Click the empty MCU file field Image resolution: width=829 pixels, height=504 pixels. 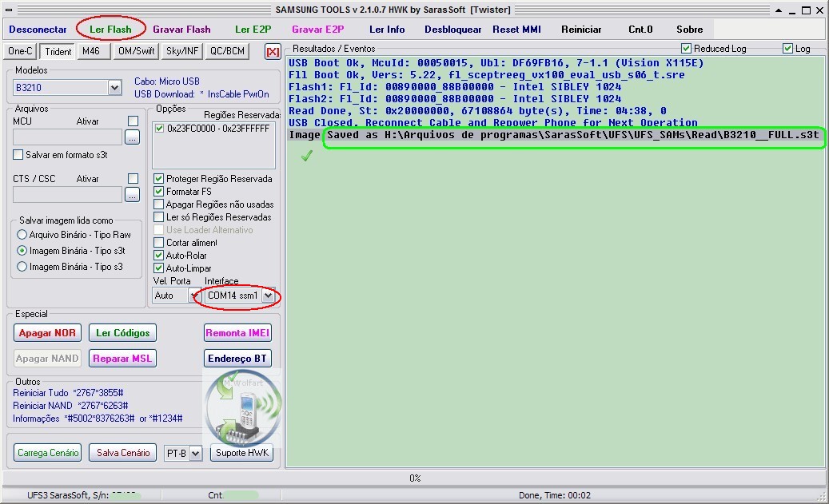tap(67, 137)
